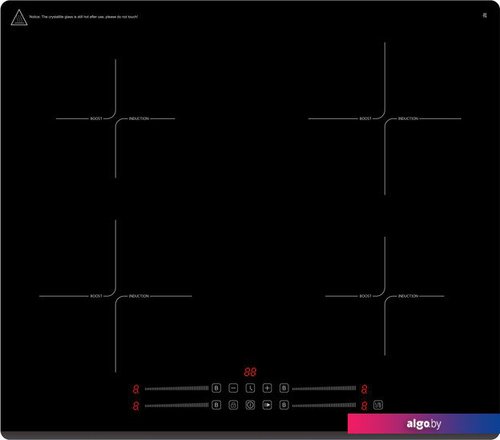Viewport: 500px width, 440px height.
Task: Click the upper-left red power level digit
Action: point(136,389)
